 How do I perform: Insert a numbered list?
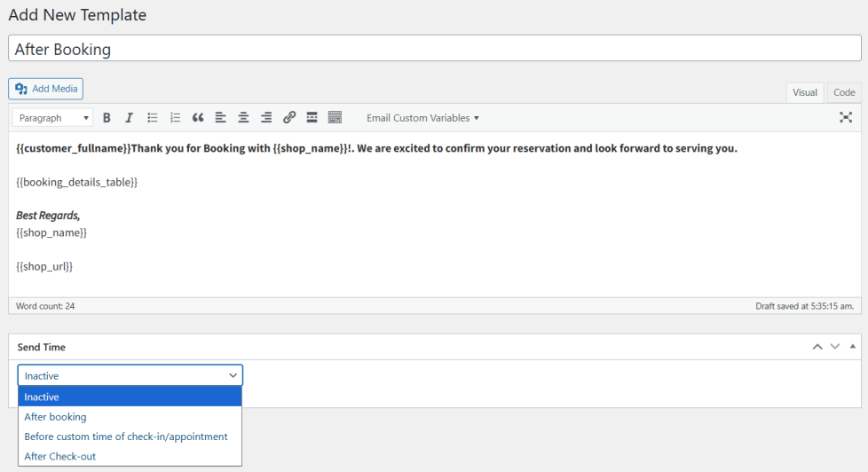point(175,118)
